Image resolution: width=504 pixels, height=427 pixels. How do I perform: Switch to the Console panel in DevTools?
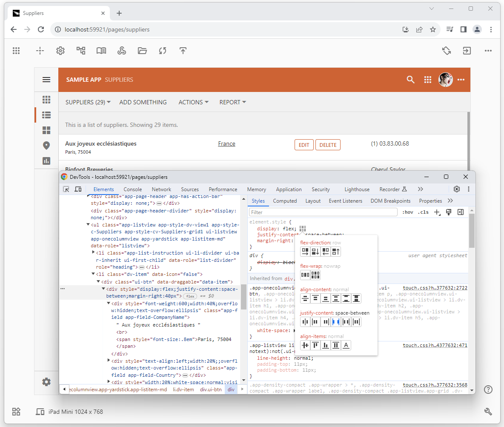click(133, 189)
